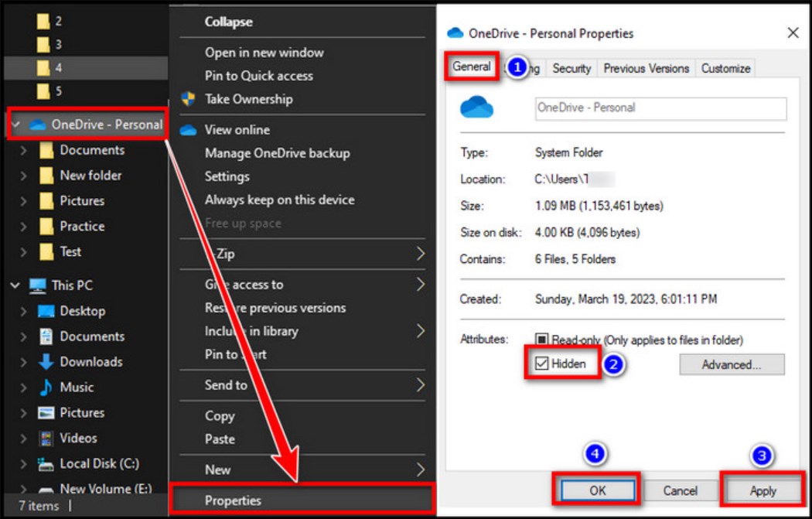Expand the Practice folder chevron
The height and width of the screenshot is (519, 812).
click(24, 227)
